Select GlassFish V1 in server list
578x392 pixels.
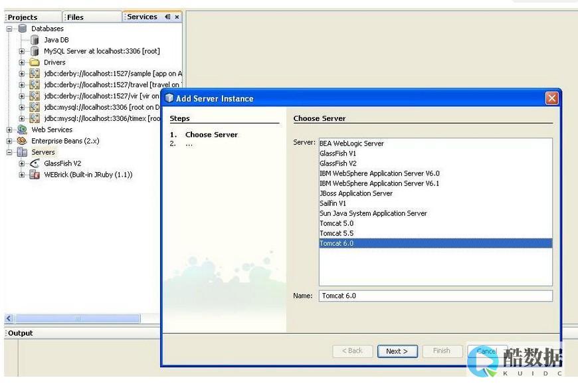point(435,153)
